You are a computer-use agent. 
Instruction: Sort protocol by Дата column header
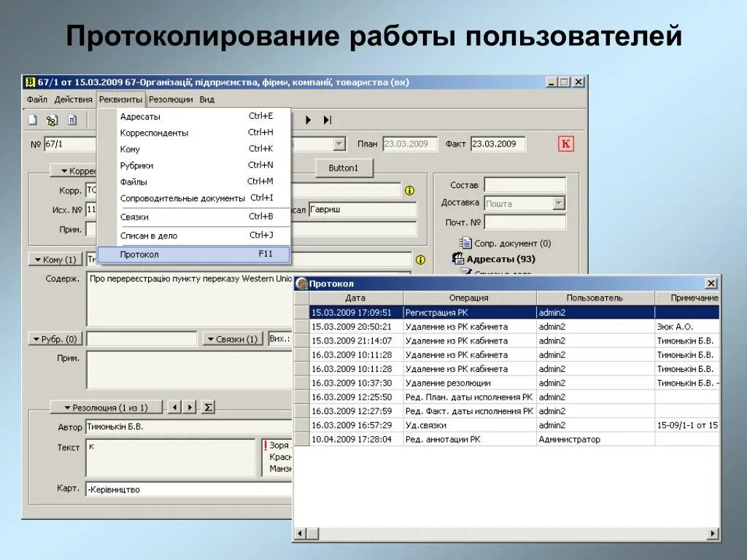point(356,298)
